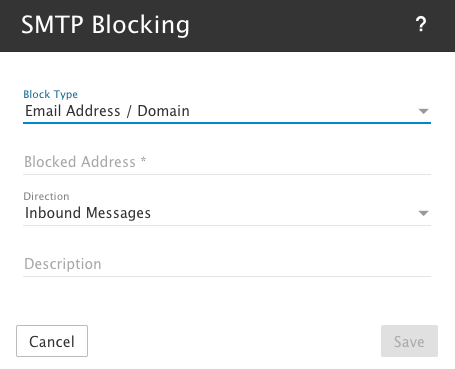Click into the Description field
This screenshot has width=455, height=369.
(227, 264)
